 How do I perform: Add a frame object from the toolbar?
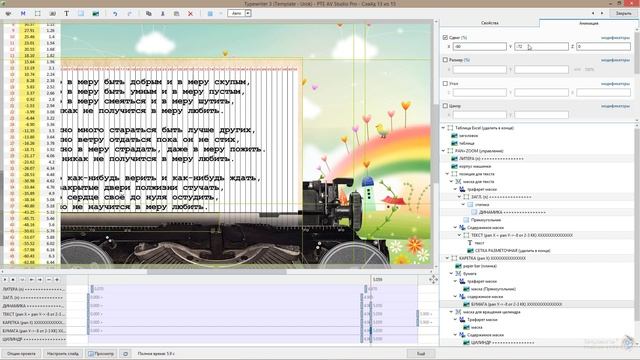(x=38, y=13)
